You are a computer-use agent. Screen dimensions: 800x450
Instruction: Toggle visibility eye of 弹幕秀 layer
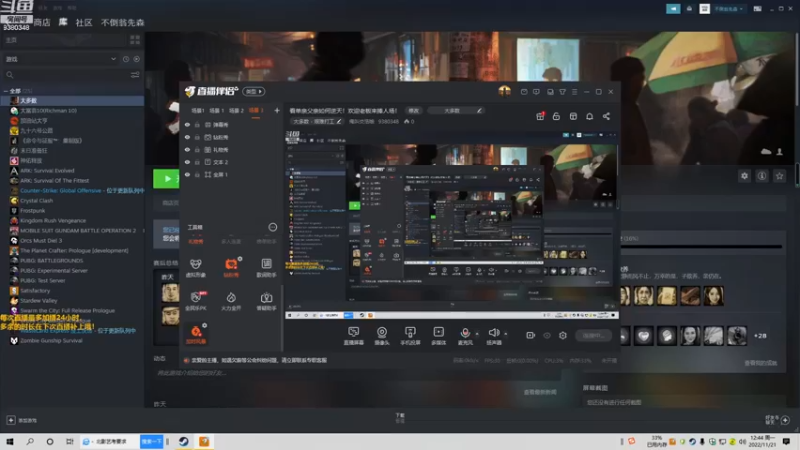(x=187, y=124)
